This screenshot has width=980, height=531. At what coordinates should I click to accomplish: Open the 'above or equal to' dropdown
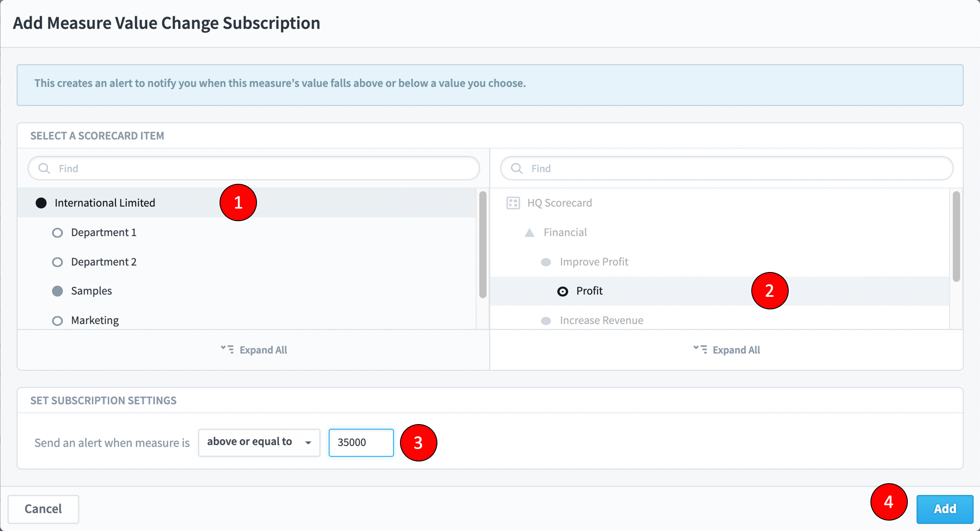tap(259, 442)
